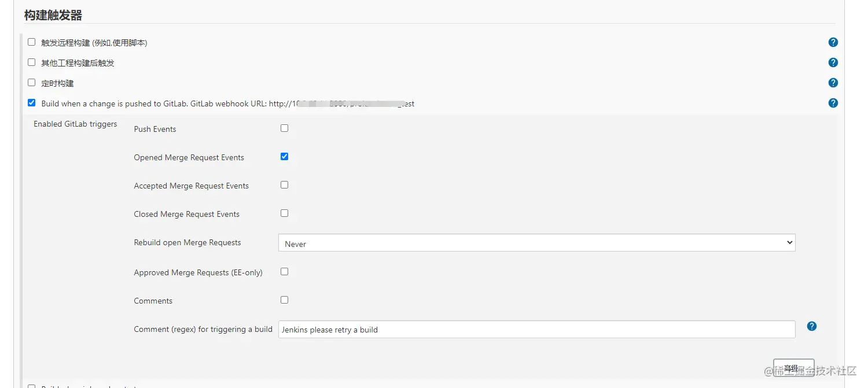Viewport: 868px width, 388px height.
Task: Open help for comment regex field
Action: 812,326
